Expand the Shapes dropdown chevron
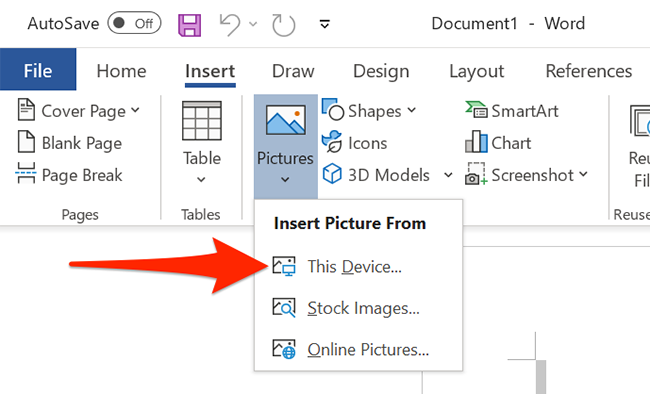650x394 pixels. 412,110
